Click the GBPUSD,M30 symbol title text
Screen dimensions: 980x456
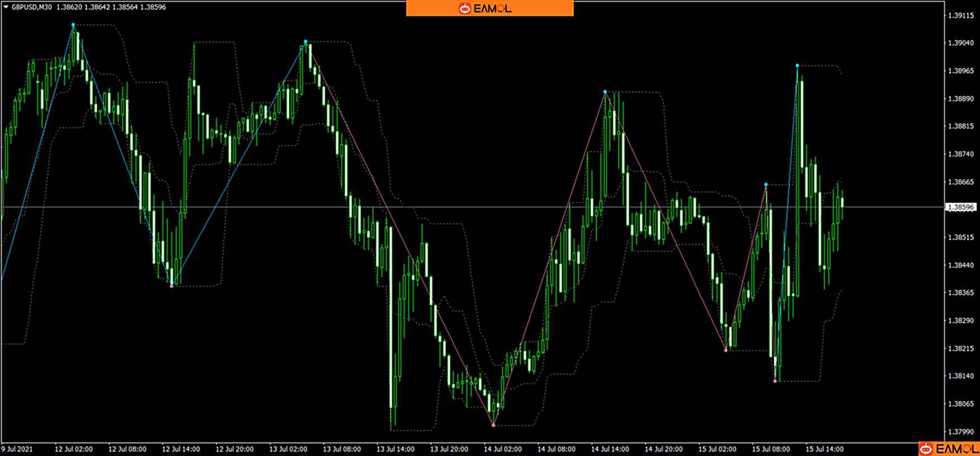pos(32,7)
